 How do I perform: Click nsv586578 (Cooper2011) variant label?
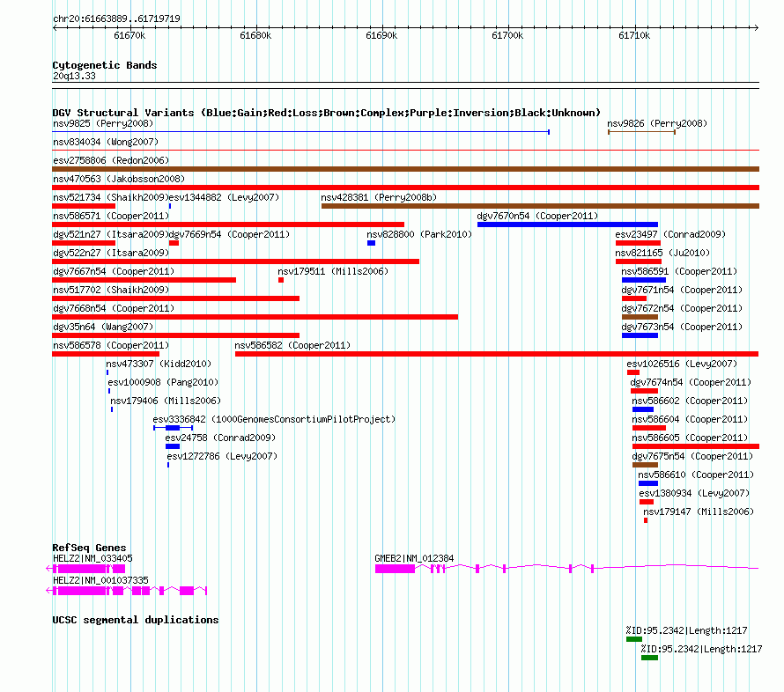tap(111, 345)
